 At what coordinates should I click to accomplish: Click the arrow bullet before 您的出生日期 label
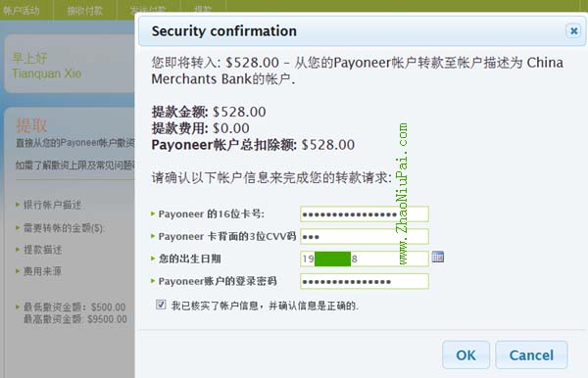tap(153, 259)
